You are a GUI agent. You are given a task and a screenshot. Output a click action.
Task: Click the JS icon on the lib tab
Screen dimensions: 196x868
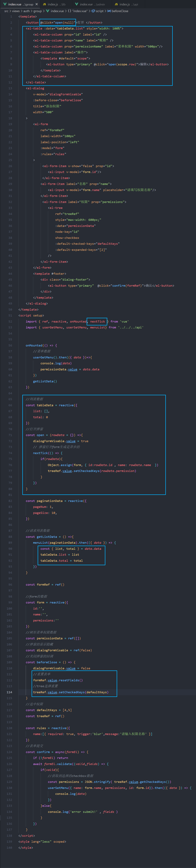pos(44,4)
